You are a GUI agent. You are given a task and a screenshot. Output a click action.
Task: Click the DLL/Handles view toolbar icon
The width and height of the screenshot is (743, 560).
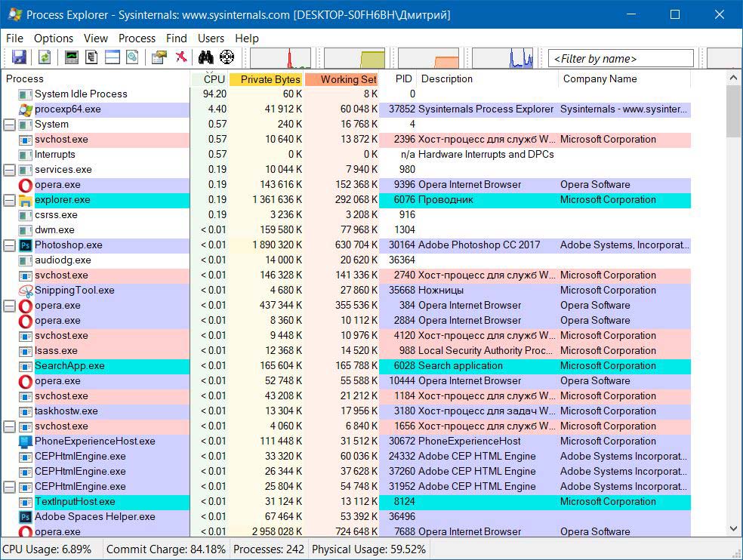click(x=133, y=57)
